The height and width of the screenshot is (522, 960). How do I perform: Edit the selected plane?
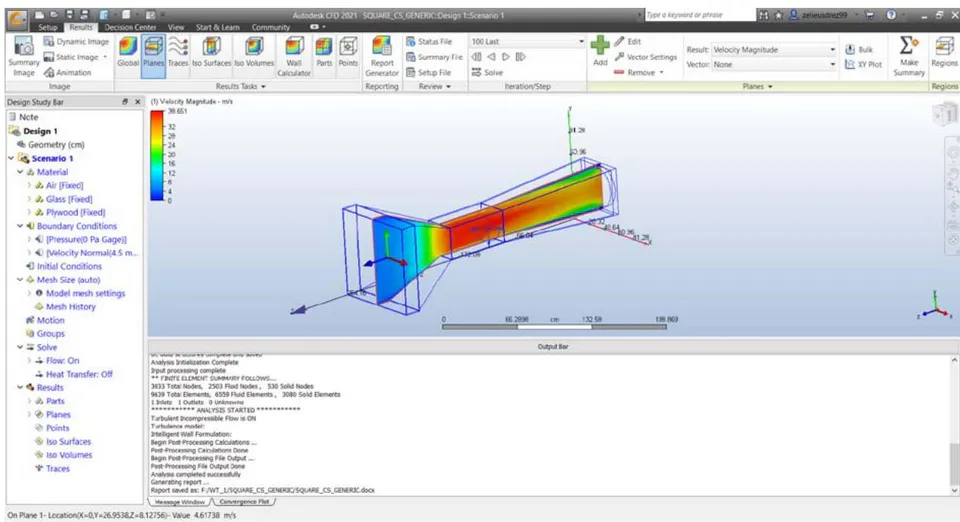pos(628,42)
